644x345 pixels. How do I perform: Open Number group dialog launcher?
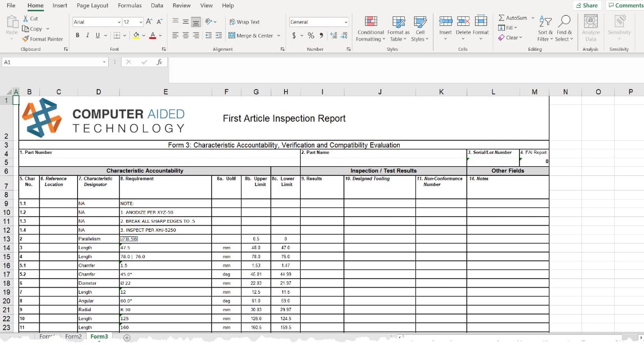tap(348, 49)
